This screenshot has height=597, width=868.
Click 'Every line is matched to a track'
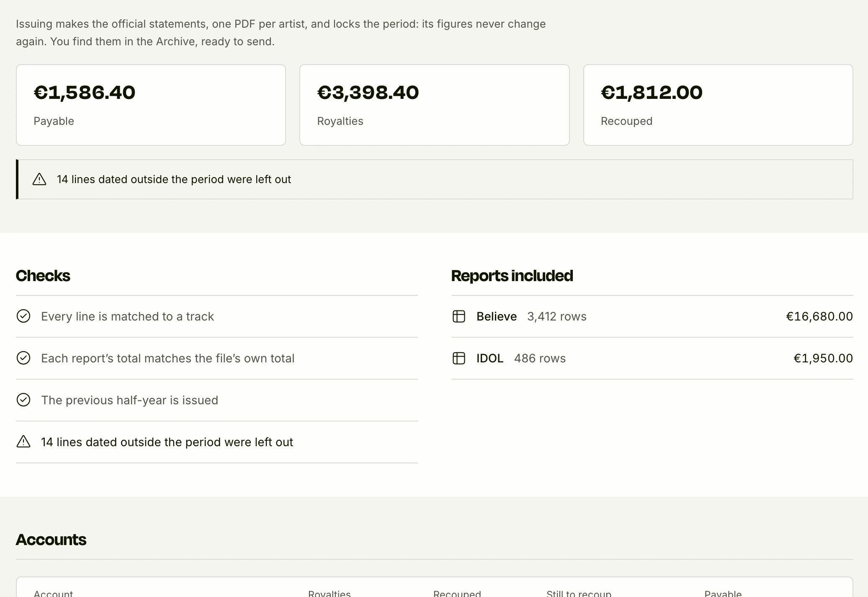coord(127,316)
